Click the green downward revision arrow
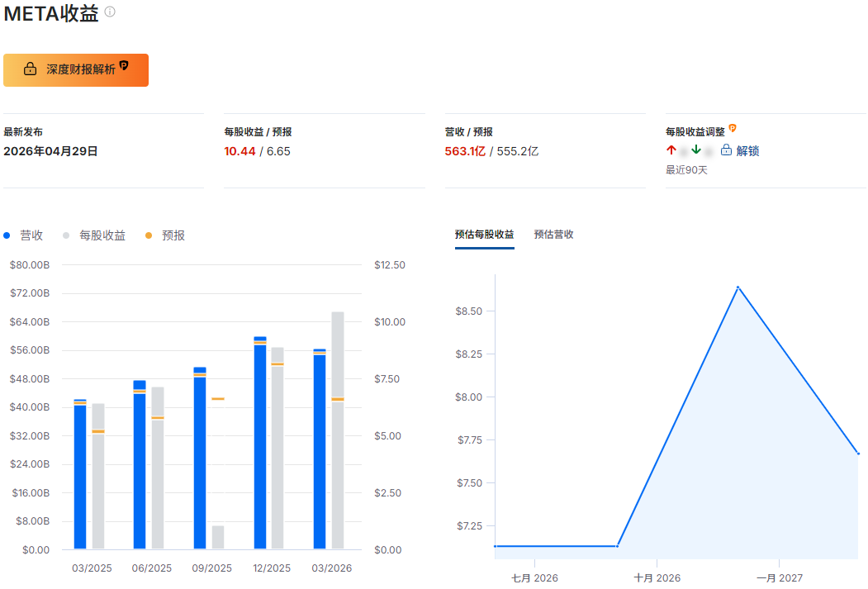 pyautogui.click(x=696, y=150)
